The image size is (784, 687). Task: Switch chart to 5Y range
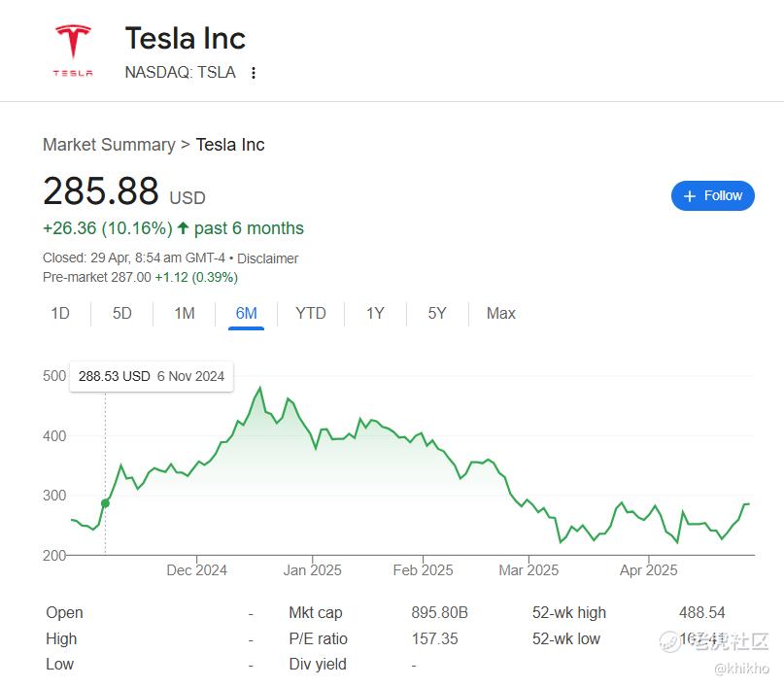point(437,314)
